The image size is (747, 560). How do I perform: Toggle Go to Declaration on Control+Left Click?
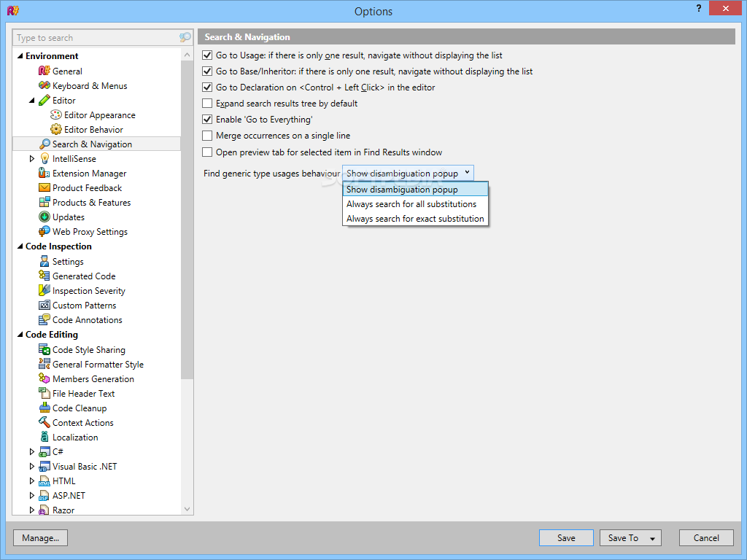[207, 87]
